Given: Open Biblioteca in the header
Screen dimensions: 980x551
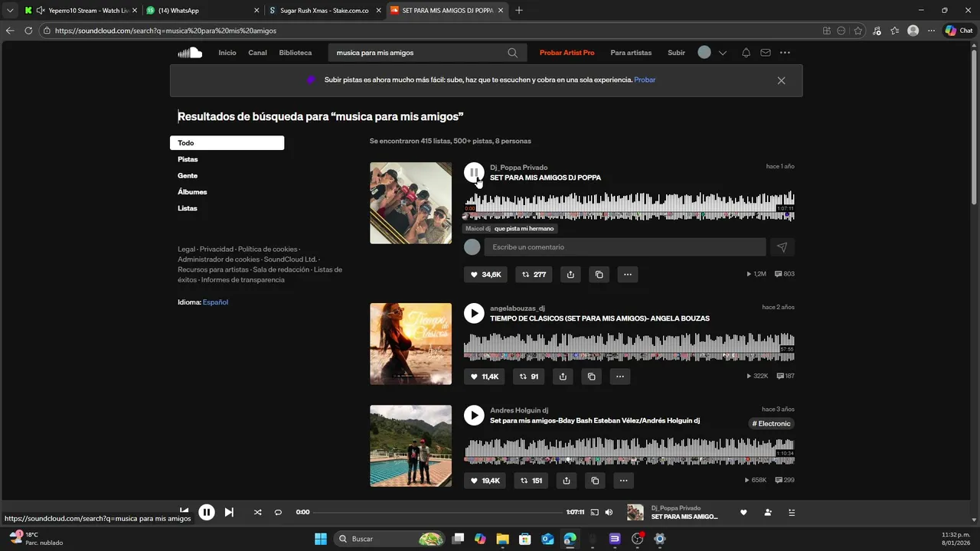Looking at the screenshot, I should coord(296,53).
